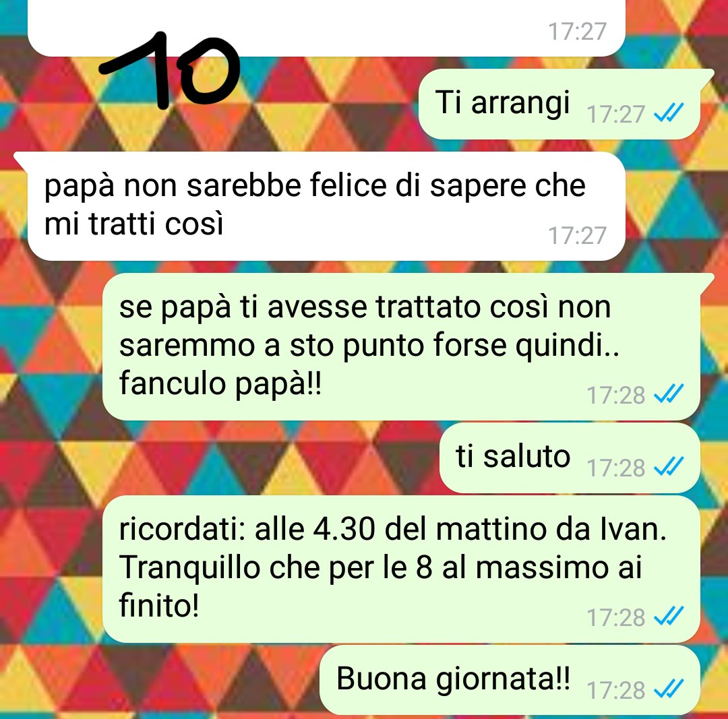Select the 'se papà ti avesse trattato' message
The height and width of the screenshot is (719, 728).
pos(401,346)
